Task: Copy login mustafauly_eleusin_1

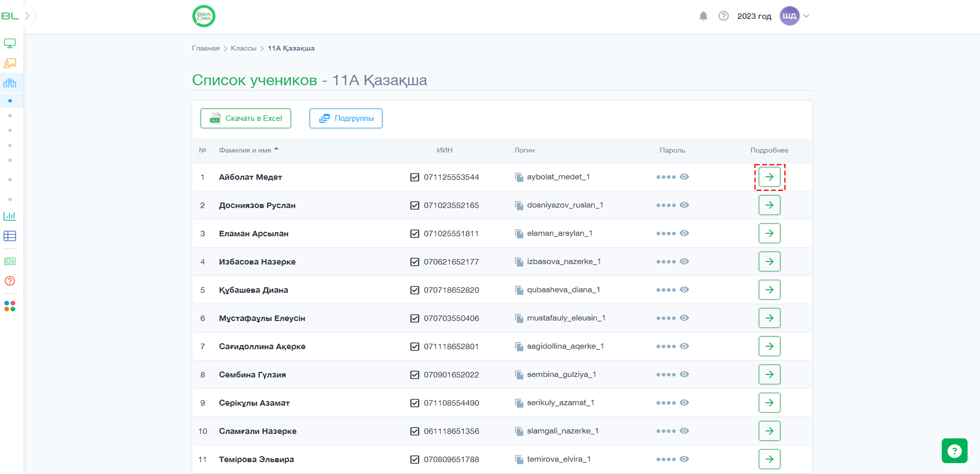Action: (x=519, y=318)
